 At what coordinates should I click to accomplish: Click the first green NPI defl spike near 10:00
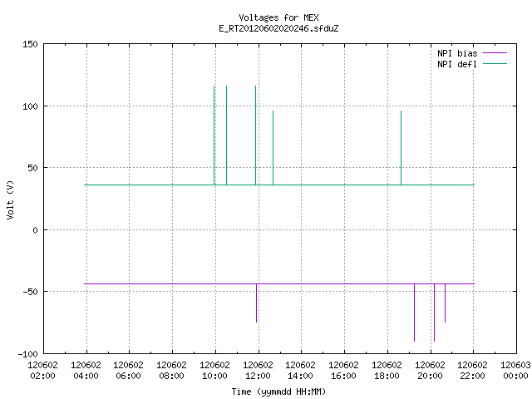(x=214, y=135)
